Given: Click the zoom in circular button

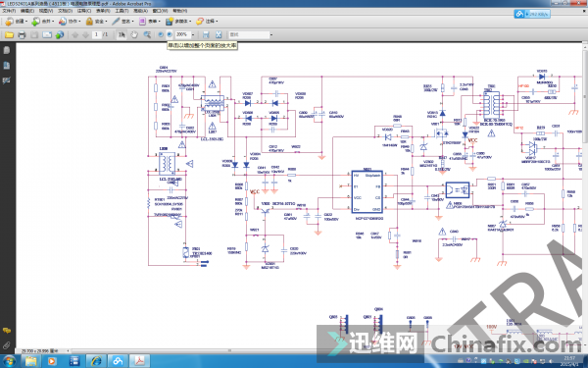Looking at the screenshot, I should tap(170, 34).
